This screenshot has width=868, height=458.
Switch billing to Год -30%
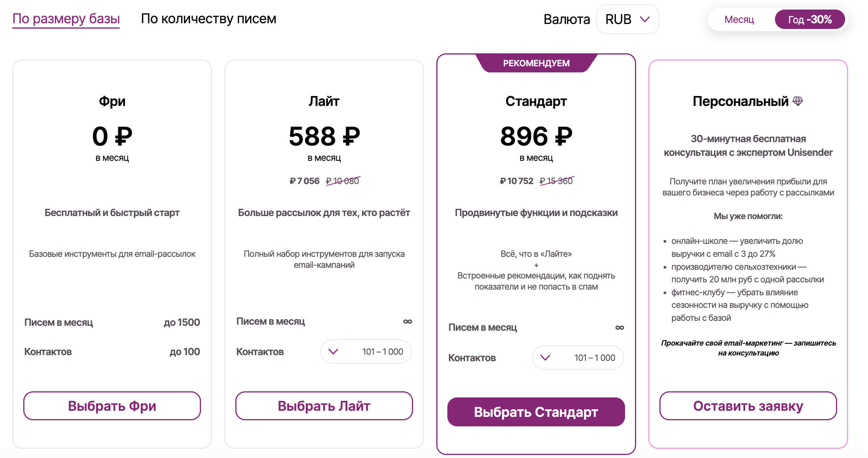(810, 19)
